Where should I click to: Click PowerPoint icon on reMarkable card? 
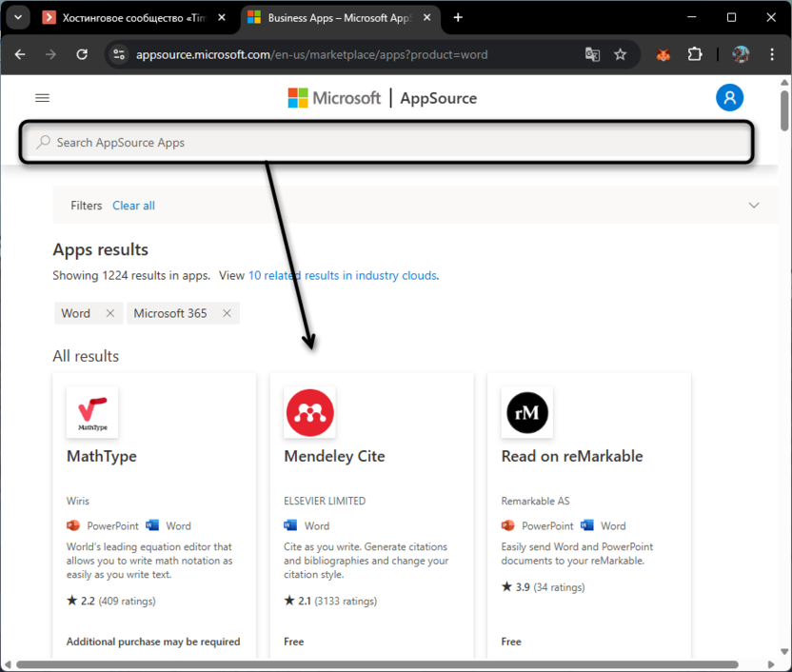coord(507,525)
